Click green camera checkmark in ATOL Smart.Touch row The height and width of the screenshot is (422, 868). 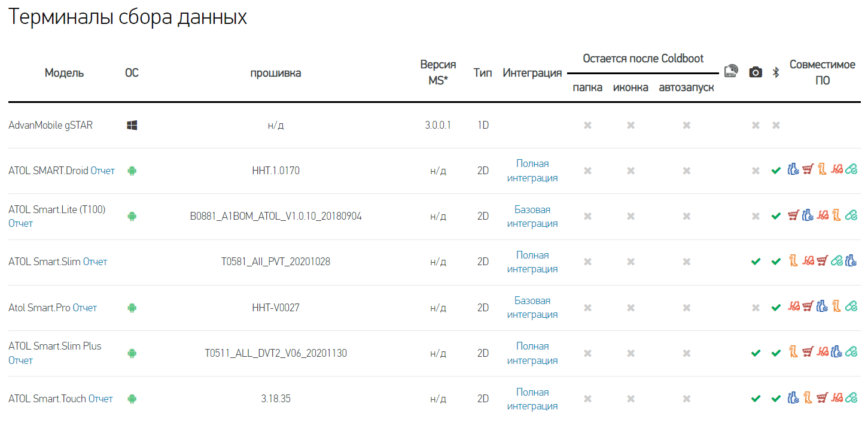(x=756, y=399)
